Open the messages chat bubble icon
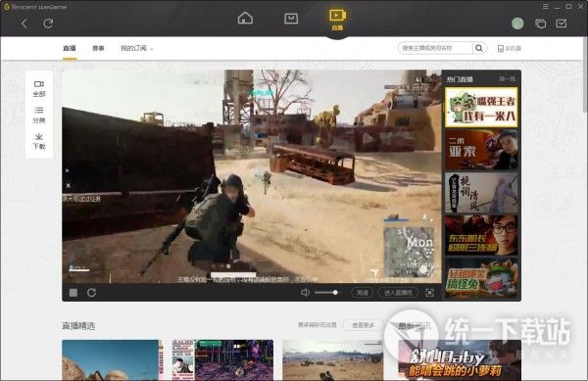Image resolution: width=588 pixels, height=381 pixels. click(540, 24)
